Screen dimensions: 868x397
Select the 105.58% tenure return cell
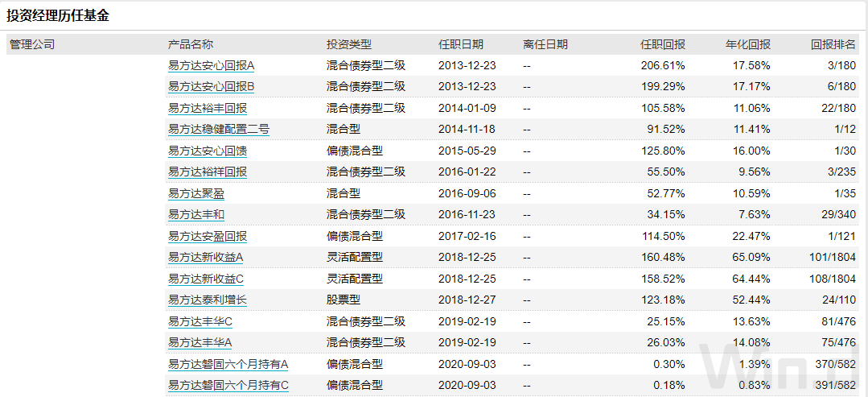coord(663,108)
